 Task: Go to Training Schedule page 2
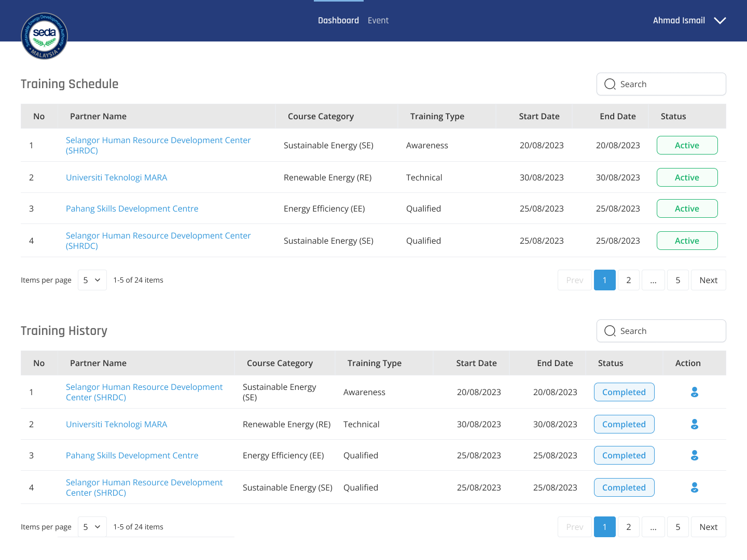pyautogui.click(x=629, y=280)
